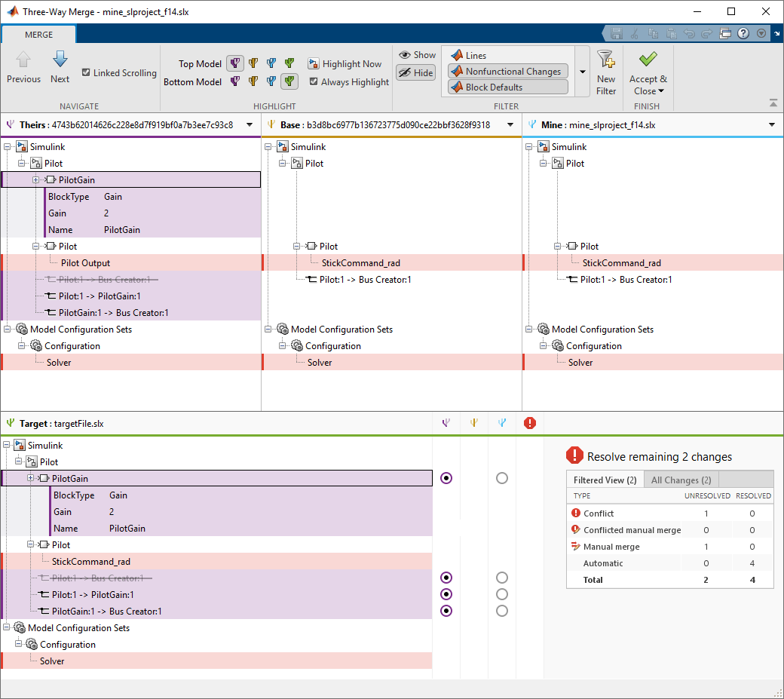Collapse Pilot subsystem in Target pane
Viewport: 784px width, 699px height.
pos(18,461)
